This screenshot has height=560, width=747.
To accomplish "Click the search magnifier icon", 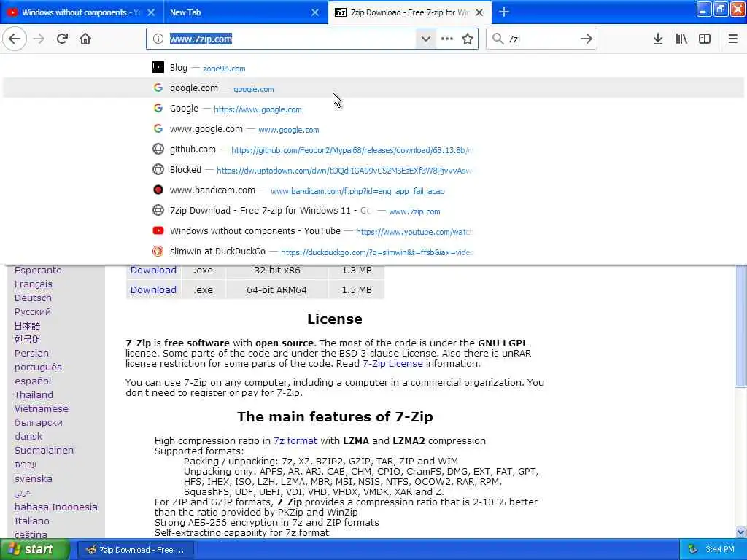I will click(x=498, y=39).
